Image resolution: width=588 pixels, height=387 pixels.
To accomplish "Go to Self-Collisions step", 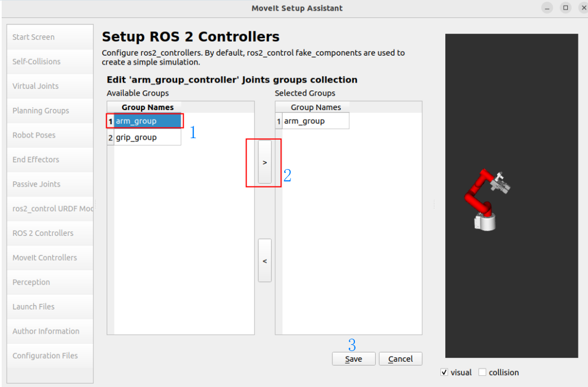I will (x=50, y=61).
